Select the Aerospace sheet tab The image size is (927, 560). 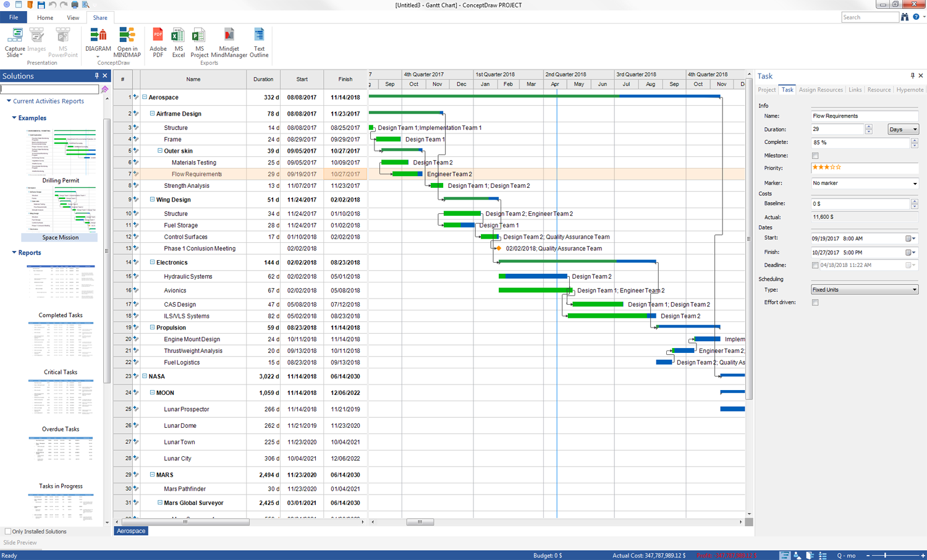point(131,531)
